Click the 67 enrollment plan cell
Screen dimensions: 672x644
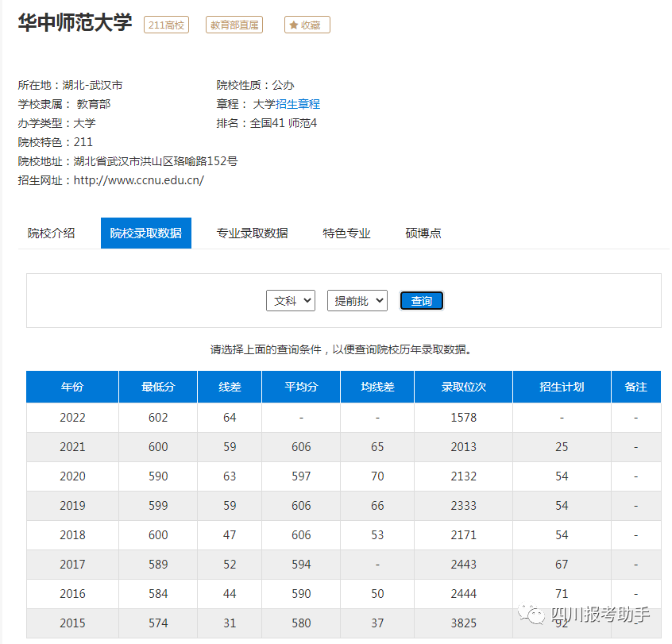click(562, 565)
